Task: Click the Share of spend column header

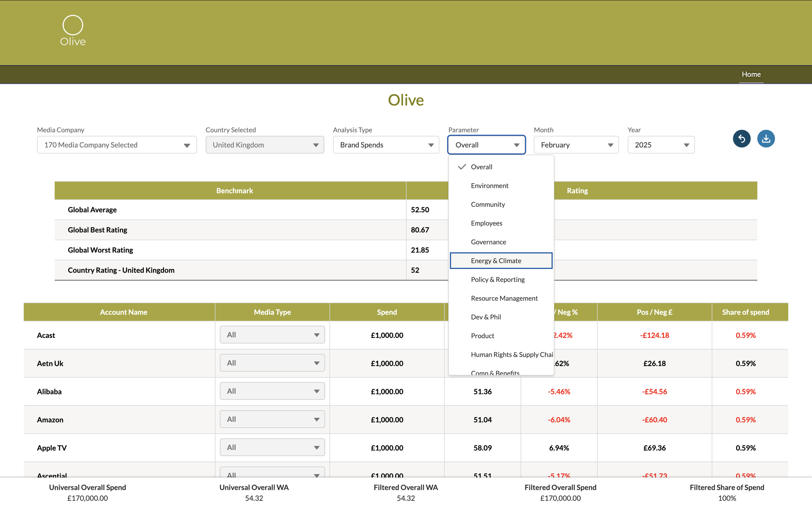Action: point(745,312)
